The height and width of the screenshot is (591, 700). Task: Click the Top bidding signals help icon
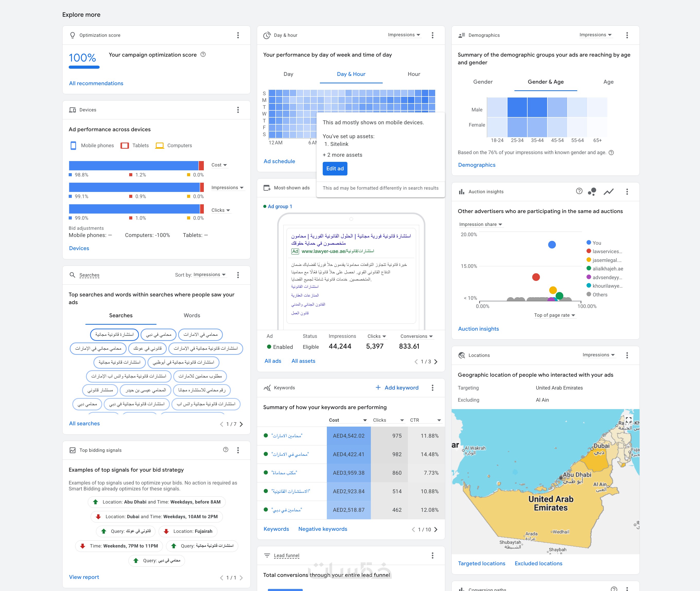tap(226, 449)
